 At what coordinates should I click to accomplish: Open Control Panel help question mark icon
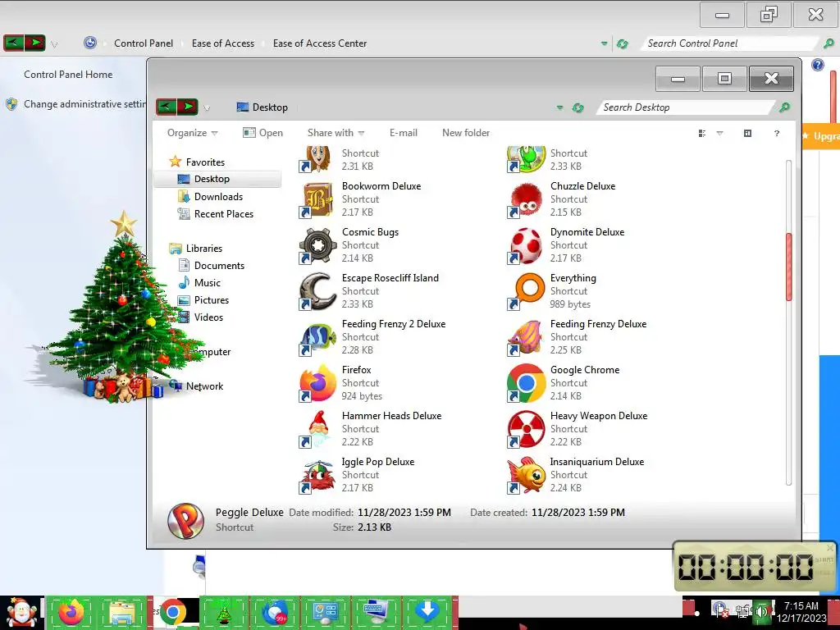(x=818, y=65)
